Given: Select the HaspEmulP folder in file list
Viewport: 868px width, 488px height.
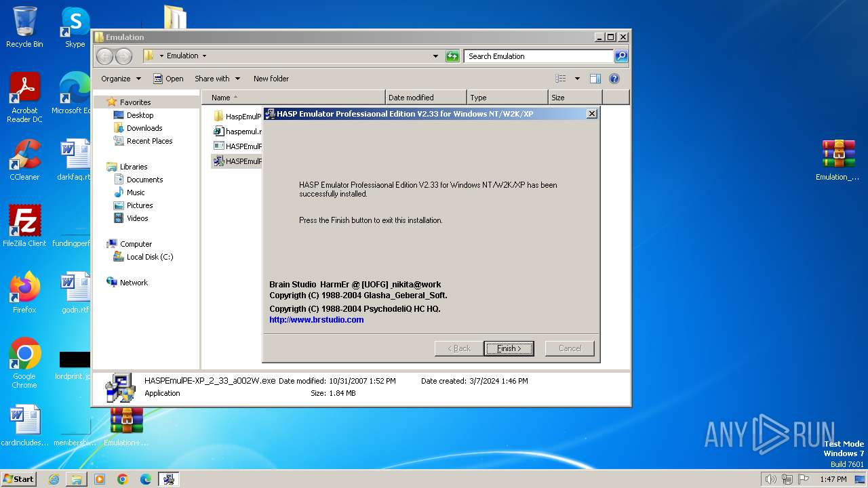Looking at the screenshot, I should (x=237, y=117).
